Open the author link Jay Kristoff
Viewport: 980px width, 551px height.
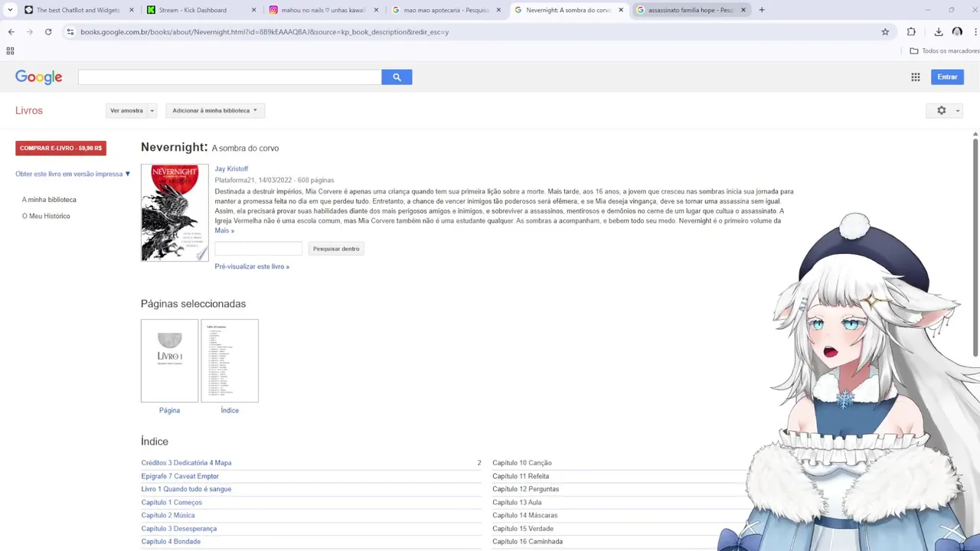point(231,169)
